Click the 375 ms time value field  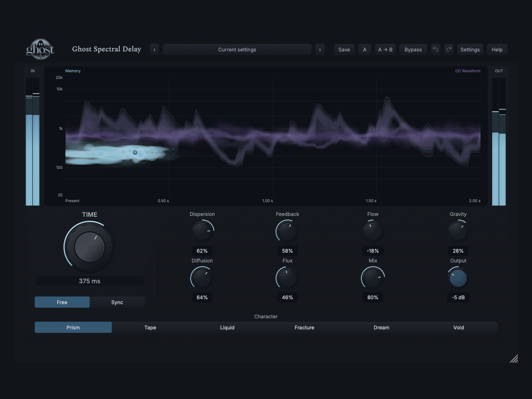pos(90,281)
